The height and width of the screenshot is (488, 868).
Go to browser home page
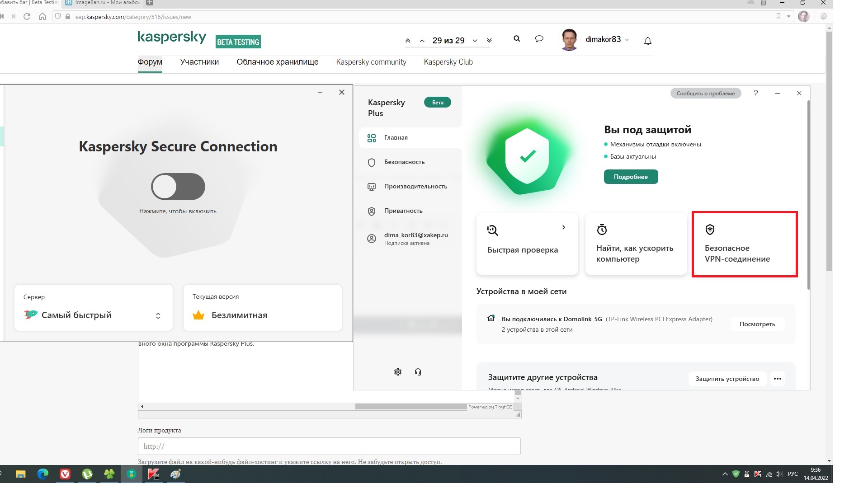[42, 16]
